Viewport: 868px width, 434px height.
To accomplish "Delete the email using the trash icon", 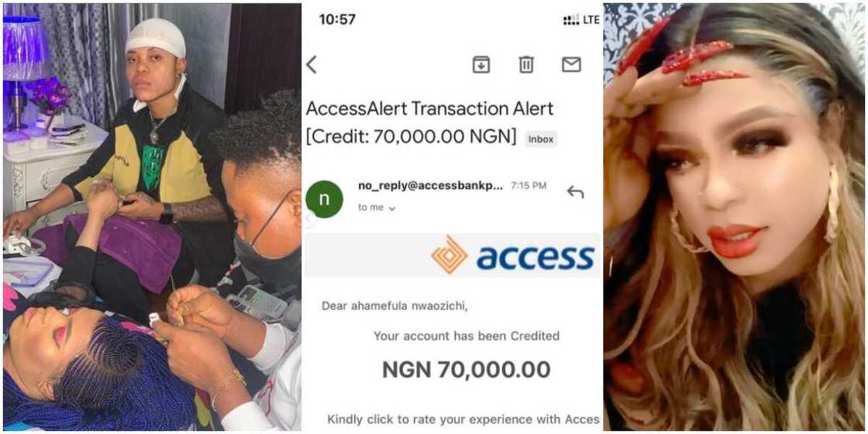I will coord(526,65).
